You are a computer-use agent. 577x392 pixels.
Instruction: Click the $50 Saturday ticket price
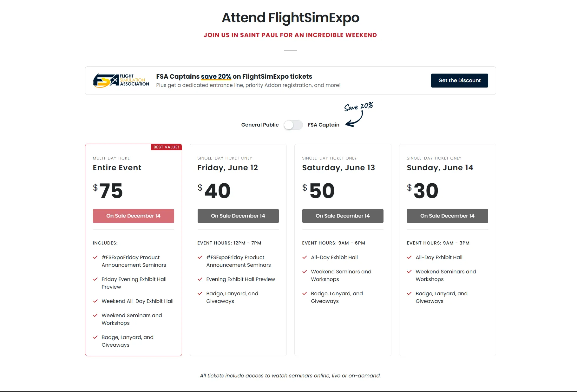pos(318,191)
